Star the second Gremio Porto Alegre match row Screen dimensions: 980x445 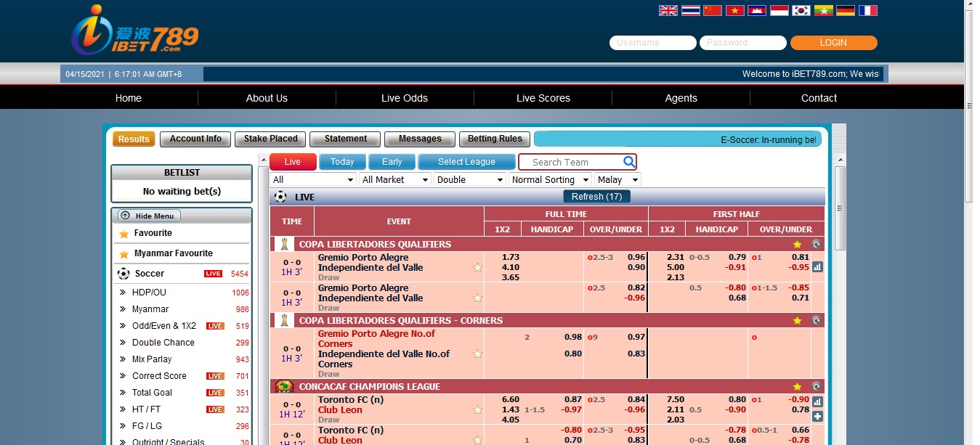(x=477, y=298)
